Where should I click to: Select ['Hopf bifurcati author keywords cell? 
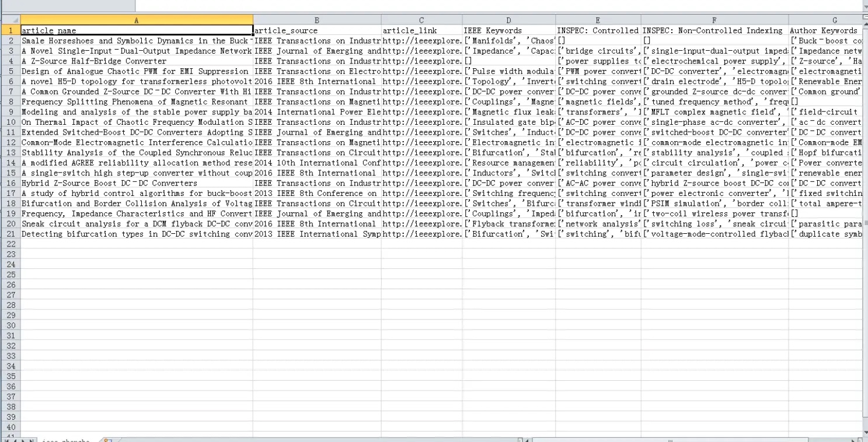point(826,153)
